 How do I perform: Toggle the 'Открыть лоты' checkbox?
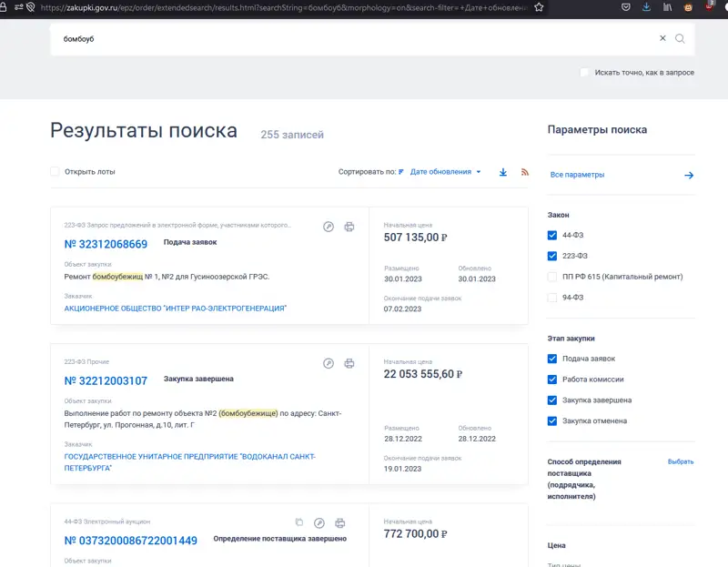click(x=55, y=171)
